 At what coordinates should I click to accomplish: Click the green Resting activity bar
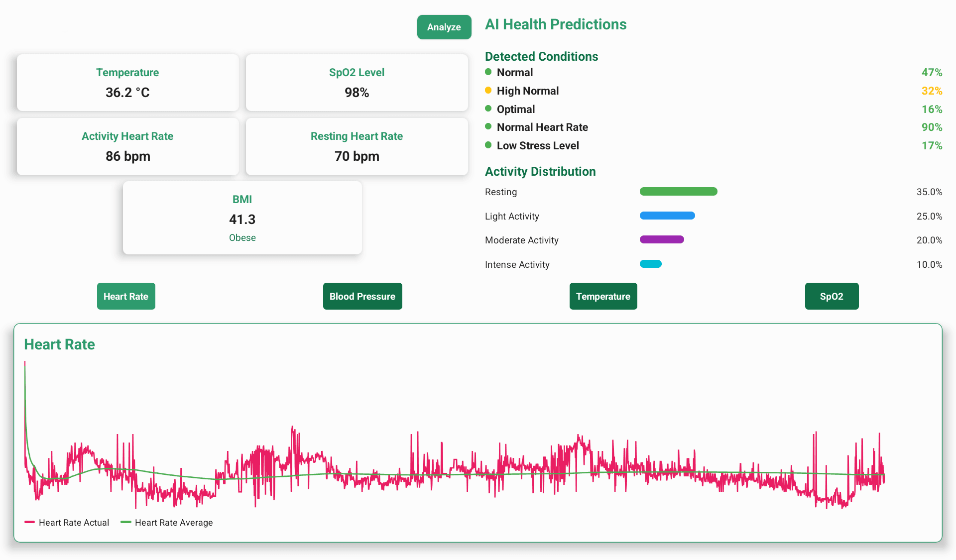(x=678, y=192)
